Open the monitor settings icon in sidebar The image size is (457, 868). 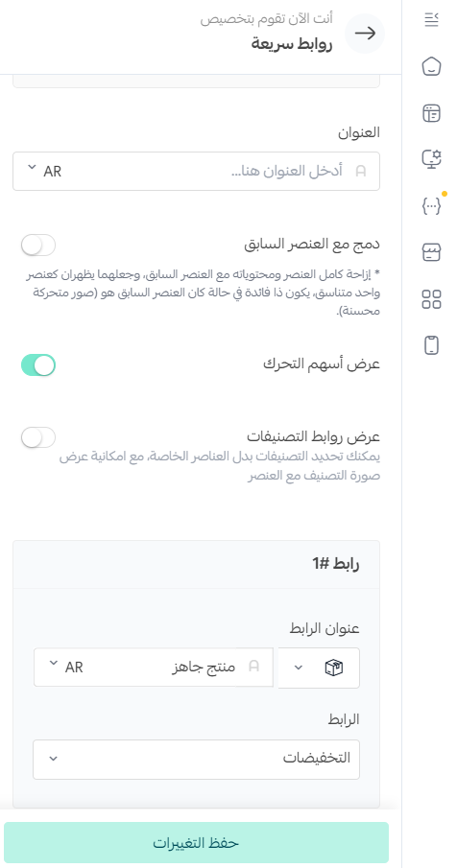431,159
